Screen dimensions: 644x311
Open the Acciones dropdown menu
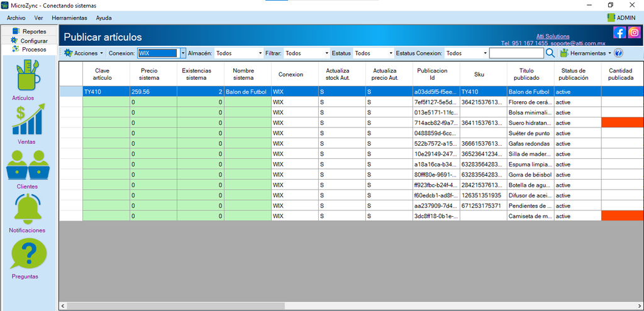(x=83, y=53)
